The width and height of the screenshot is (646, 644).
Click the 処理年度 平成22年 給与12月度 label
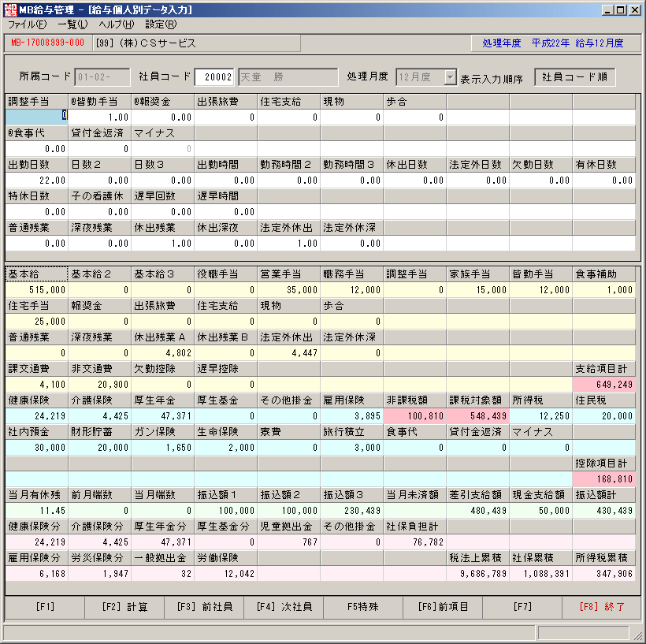[x=553, y=43]
